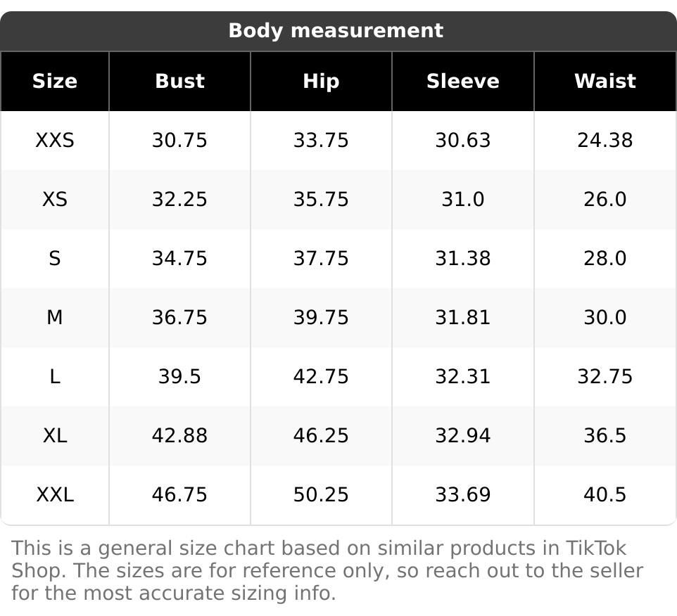Click the XS size row label

tap(55, 200)
